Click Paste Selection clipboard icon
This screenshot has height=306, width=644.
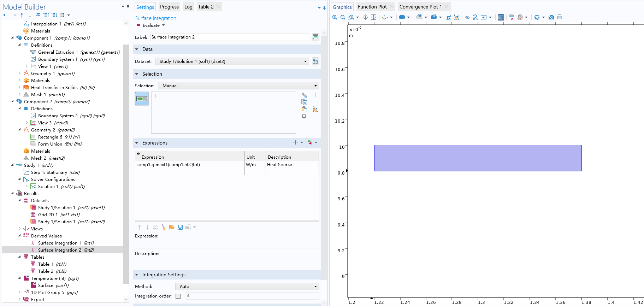click(304, 109)
